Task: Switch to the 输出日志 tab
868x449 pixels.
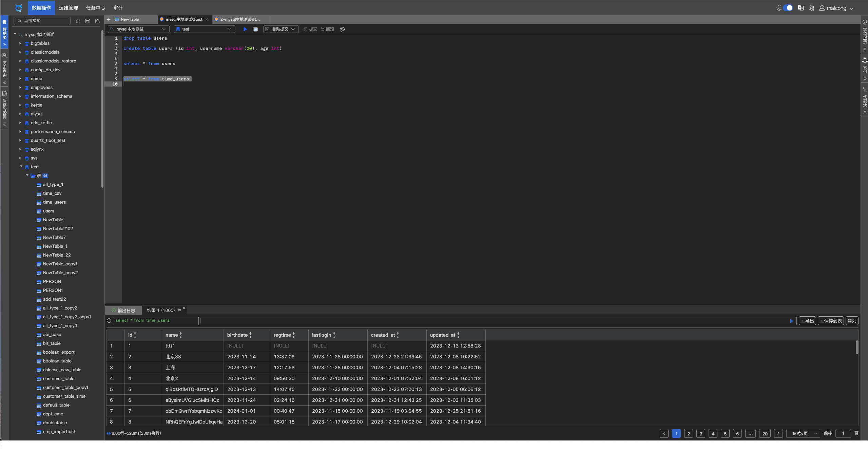Action: tap(123, 311)
